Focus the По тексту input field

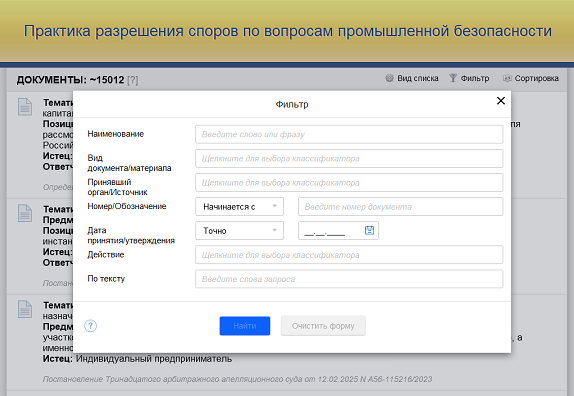[349, 279]
